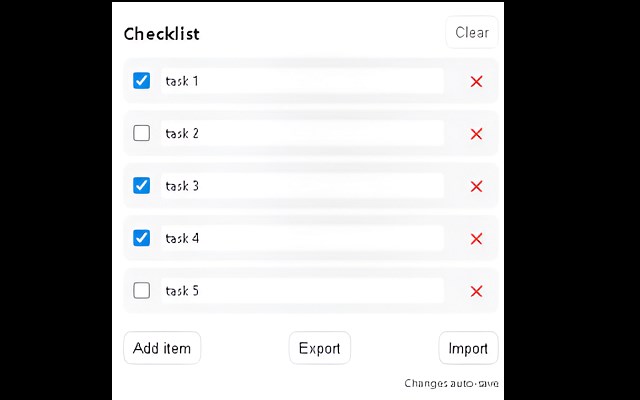Open the Import option
This screenshot has height=400, width=640.
click(x=468, y=348)
